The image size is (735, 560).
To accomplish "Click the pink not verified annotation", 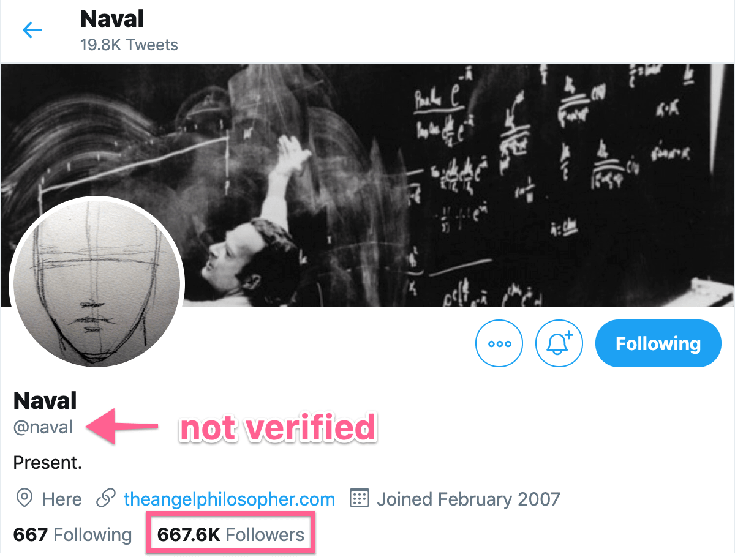I will tap(277, 428).
